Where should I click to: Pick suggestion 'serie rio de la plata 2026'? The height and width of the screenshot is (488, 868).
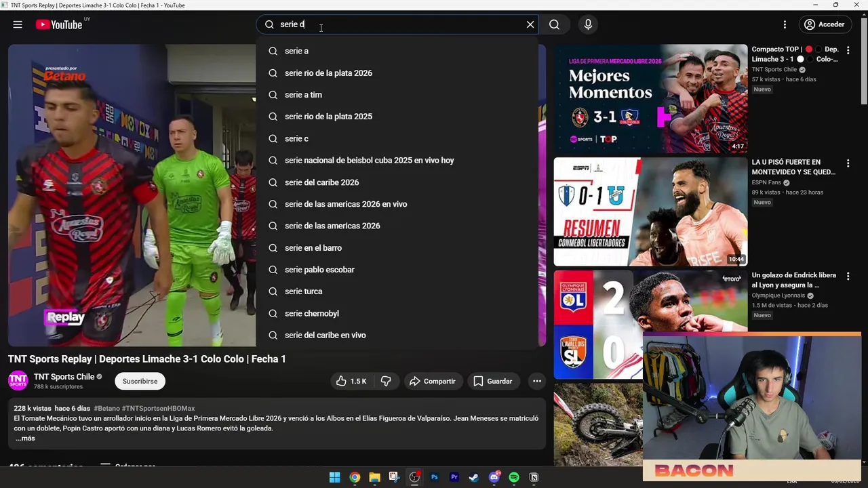click(x=397, y=73)
